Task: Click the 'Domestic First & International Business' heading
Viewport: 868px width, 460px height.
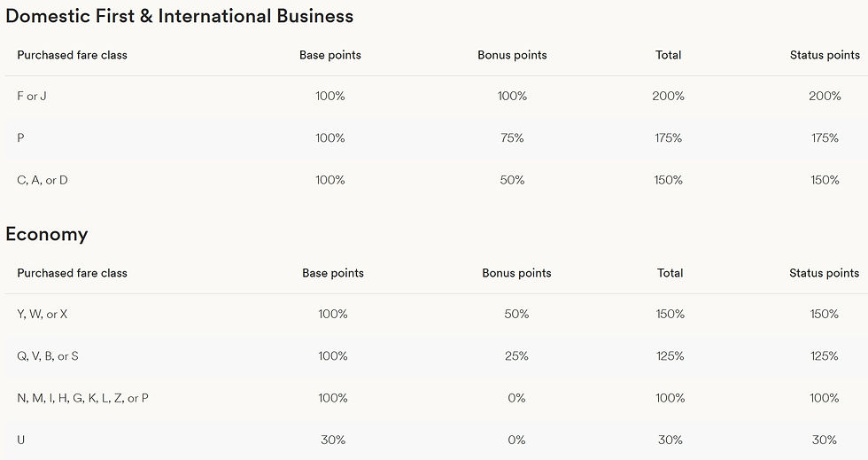Action: pyautogui.click(x=180, y=16)
